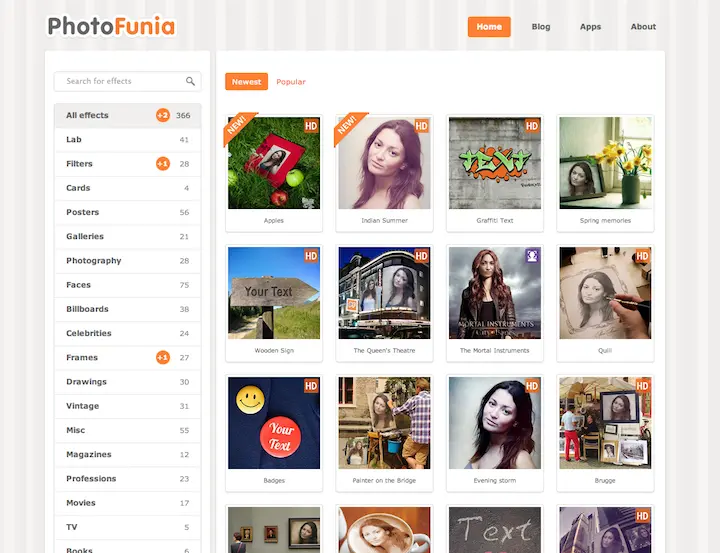Open the Blog page from navigation
The height and width of the screenshot is (553, 720).
(541, 27)
